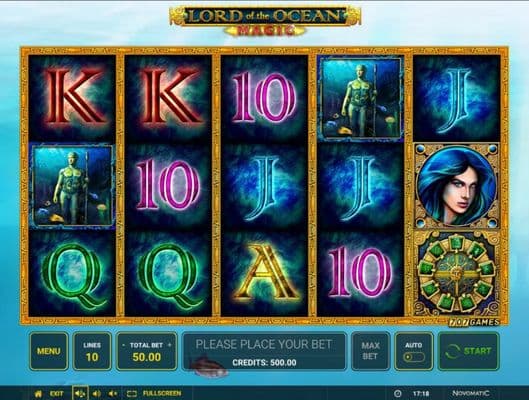Increase total bet with the plus
This screenshot has height=400, width=529.
point(169,345)
